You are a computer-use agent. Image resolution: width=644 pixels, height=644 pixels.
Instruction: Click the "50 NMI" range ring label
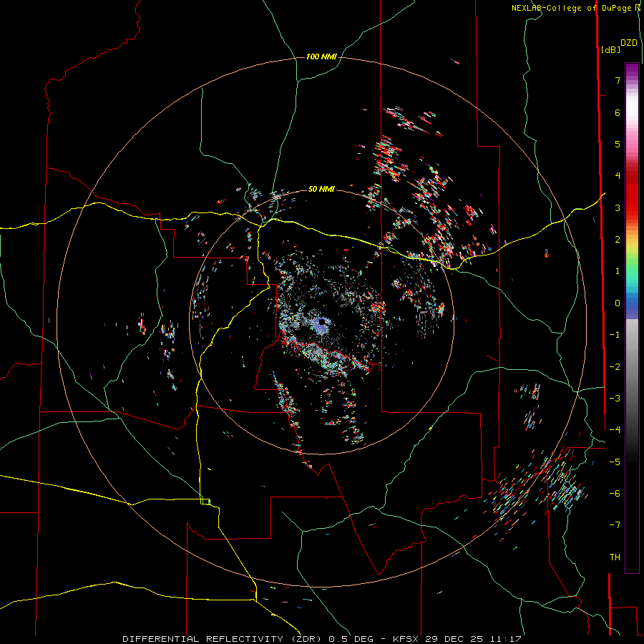321,189
